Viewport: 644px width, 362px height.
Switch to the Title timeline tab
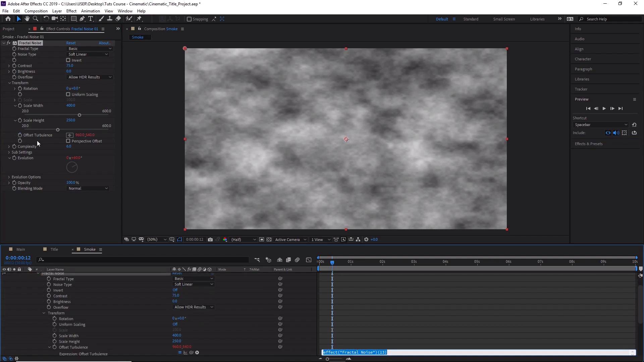pyautogui.click(x=54, y=249)
